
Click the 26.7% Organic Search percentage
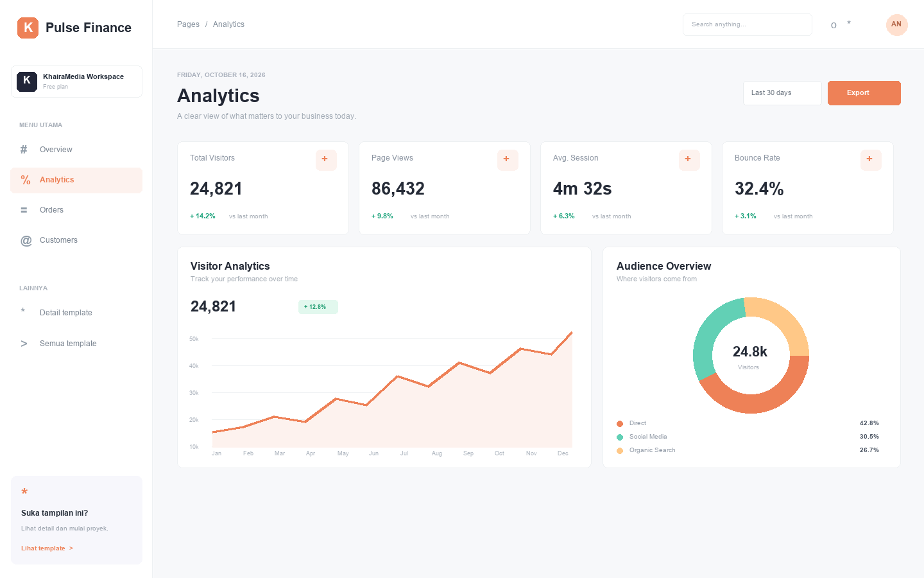(869, 450)
